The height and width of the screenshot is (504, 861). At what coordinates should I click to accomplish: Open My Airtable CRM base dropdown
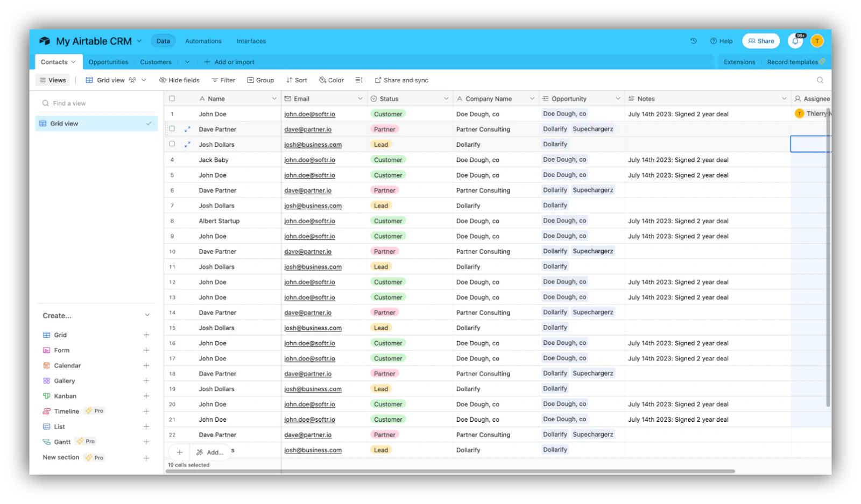click(x=139, y=41)
